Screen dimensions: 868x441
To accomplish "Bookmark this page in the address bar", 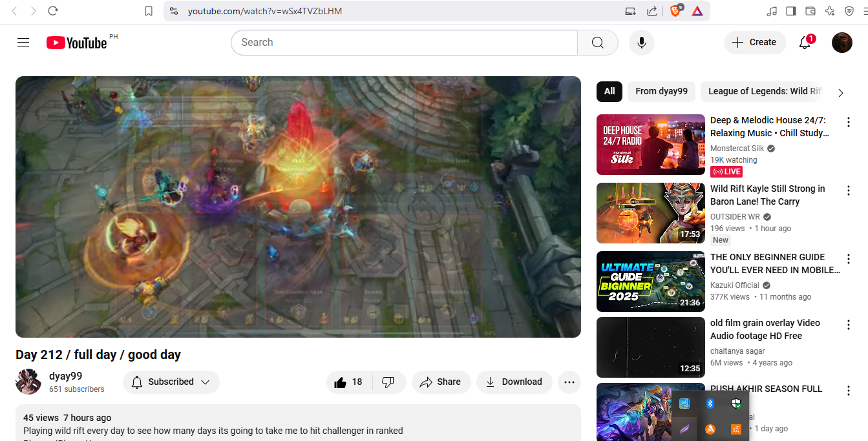I will [149, 11].
